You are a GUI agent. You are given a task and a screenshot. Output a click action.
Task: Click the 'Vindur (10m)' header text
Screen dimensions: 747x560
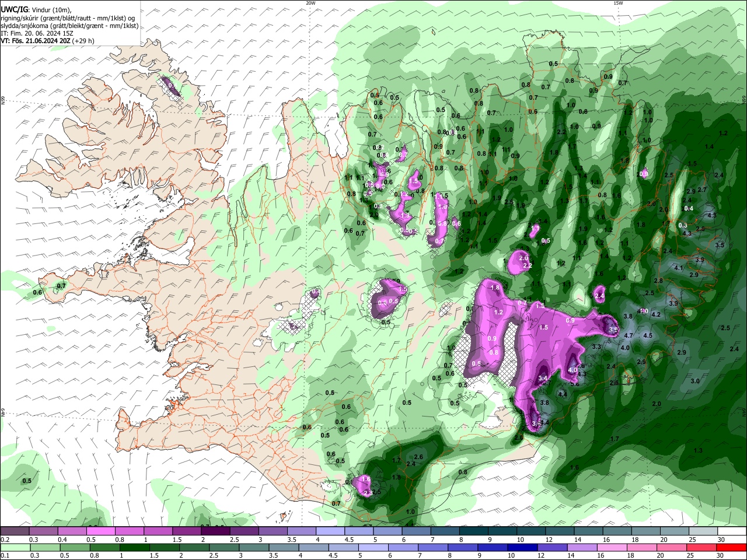pos(51,10)
